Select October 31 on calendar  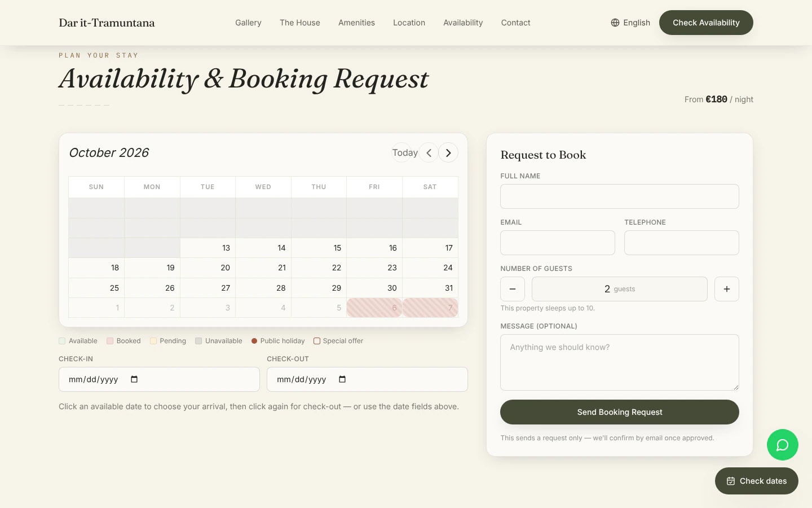tap(430, 288)
